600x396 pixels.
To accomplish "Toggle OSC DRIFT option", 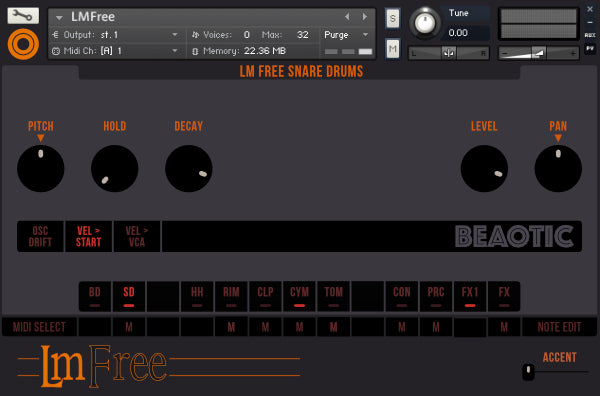I will click(40, 236).
